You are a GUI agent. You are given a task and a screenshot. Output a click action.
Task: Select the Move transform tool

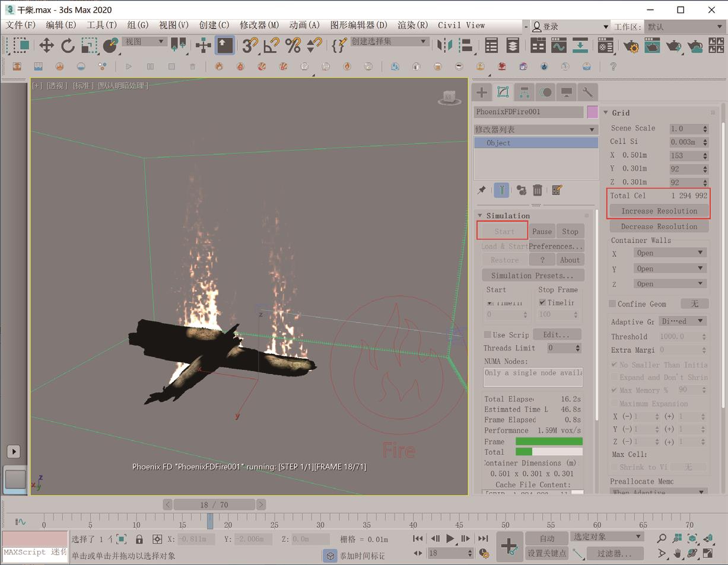coord(46,46)
